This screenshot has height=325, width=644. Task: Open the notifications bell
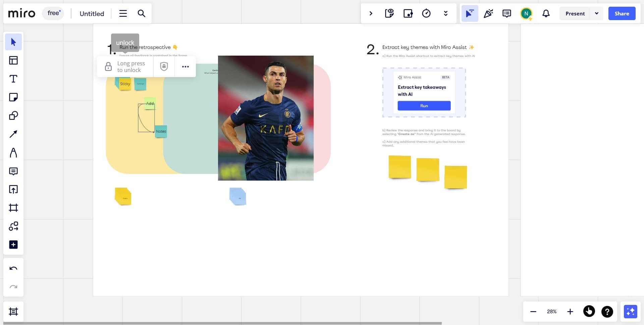[x=546, y=13]
